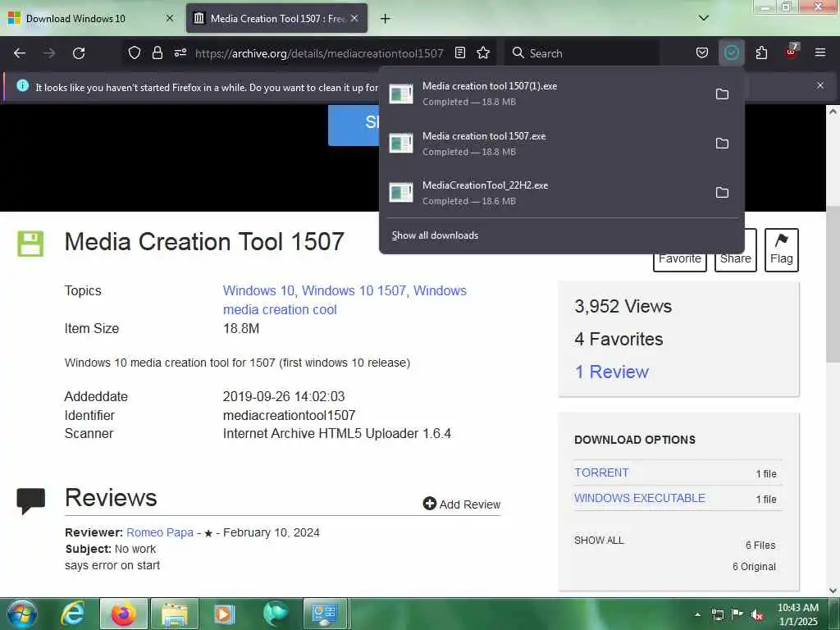This screenshot has height=630, width=840.
Task: Close the Download Windows 10 tab
Action: click(170, 18)
